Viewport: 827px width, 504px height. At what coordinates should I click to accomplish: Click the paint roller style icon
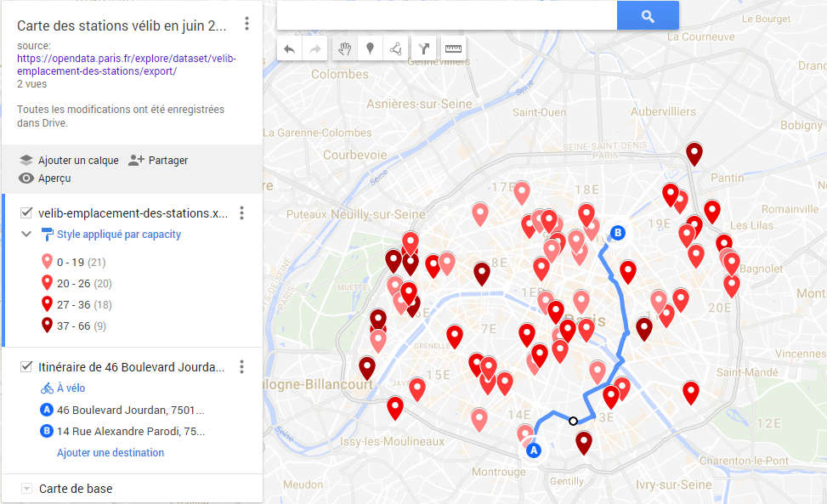click(47, 234)
